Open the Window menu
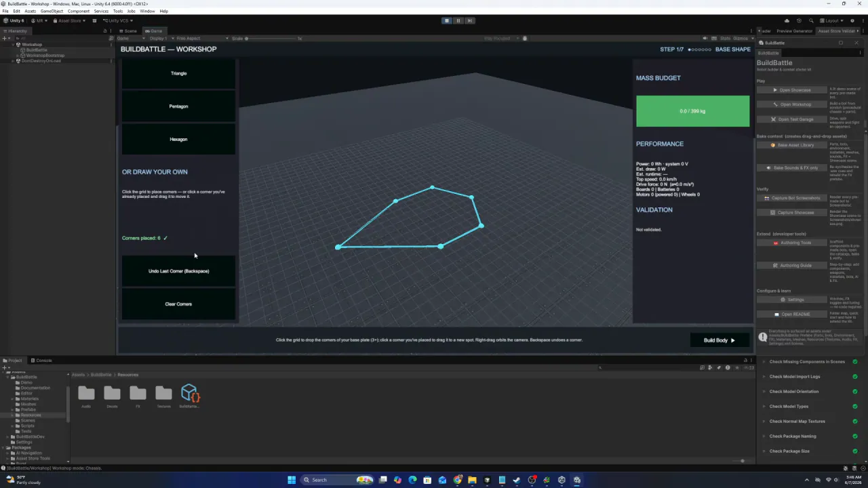 coord(147,11)
